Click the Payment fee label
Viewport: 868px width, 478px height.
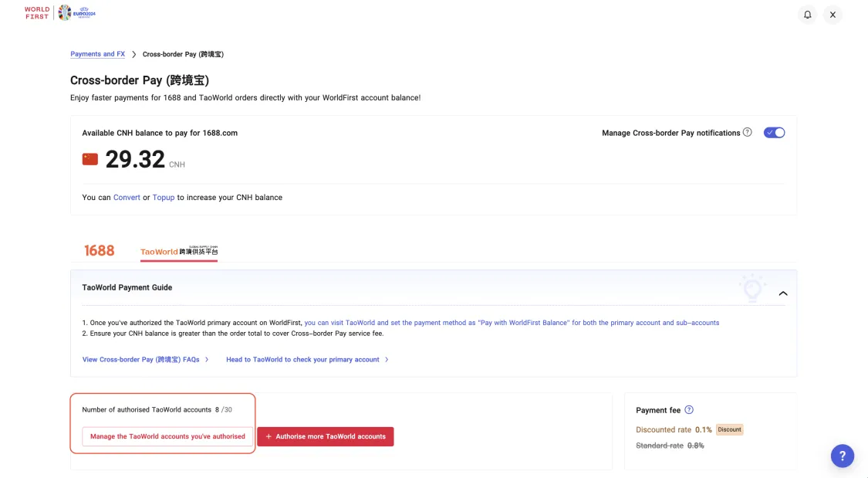coord(658,410)
